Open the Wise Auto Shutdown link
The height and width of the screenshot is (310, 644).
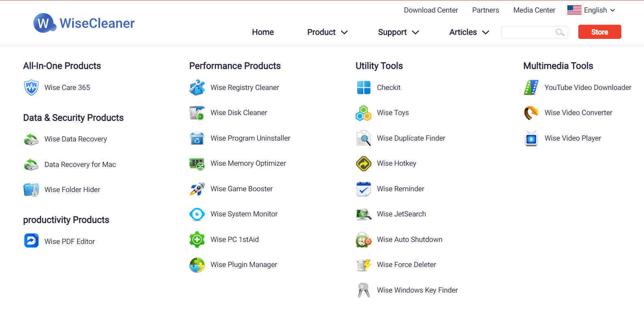[x=410, y=239]
